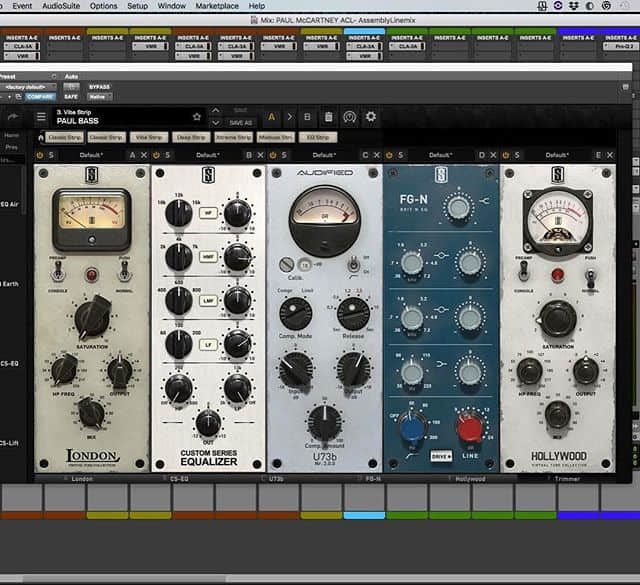Click the London MIX knob
Viewport: 640px width, 585px height.
91,413
